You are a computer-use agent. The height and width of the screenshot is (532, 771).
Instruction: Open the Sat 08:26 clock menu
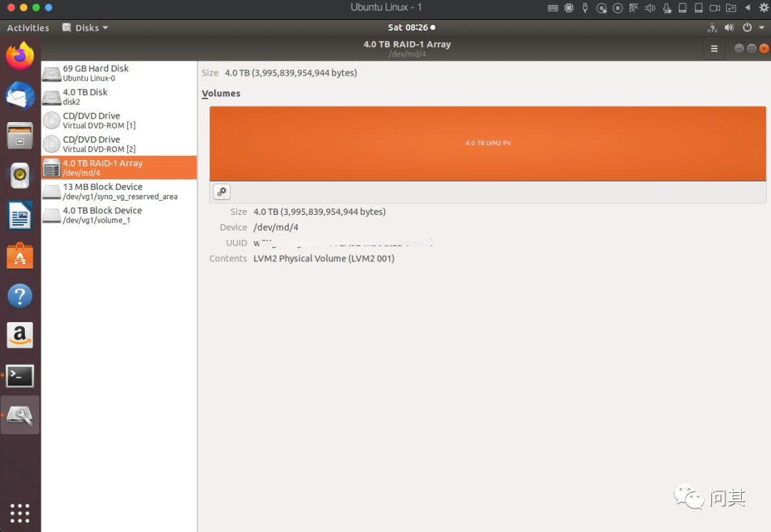[x=411, y=28]
